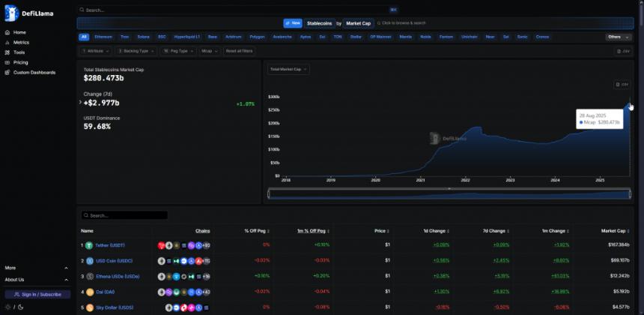Open the Total Market Cap chart dropdown
This screenshot has height=315, width=644.
coord(289,70)
